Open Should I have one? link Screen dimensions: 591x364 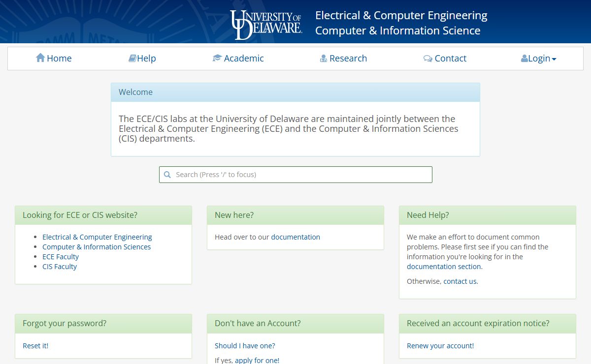(x=245, y=346)
